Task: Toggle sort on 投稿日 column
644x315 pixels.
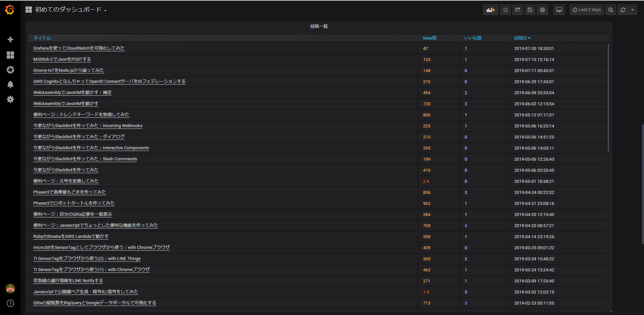Action: tap(522, 38)
